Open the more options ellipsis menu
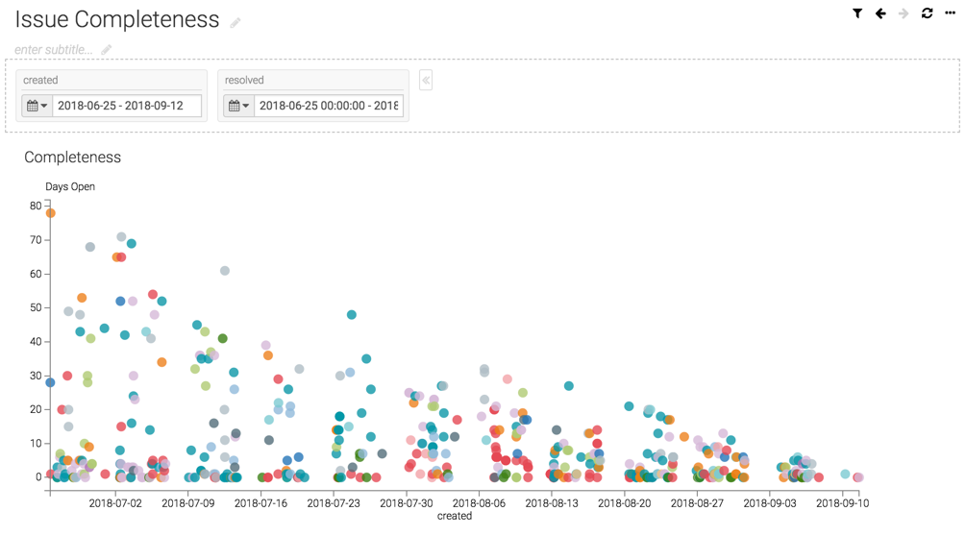This screenshot has width=966, height=560. 951,13
